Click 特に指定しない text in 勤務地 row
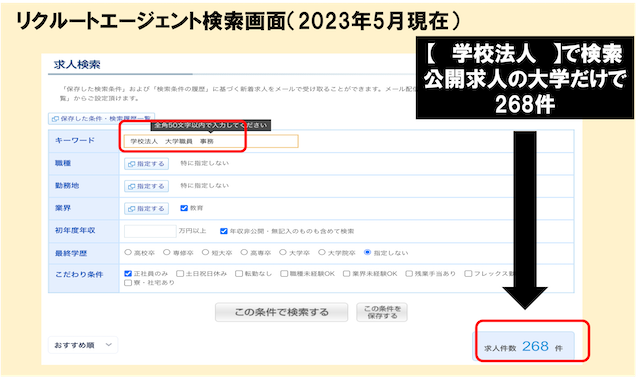640x377 pixels. [205, 186]
